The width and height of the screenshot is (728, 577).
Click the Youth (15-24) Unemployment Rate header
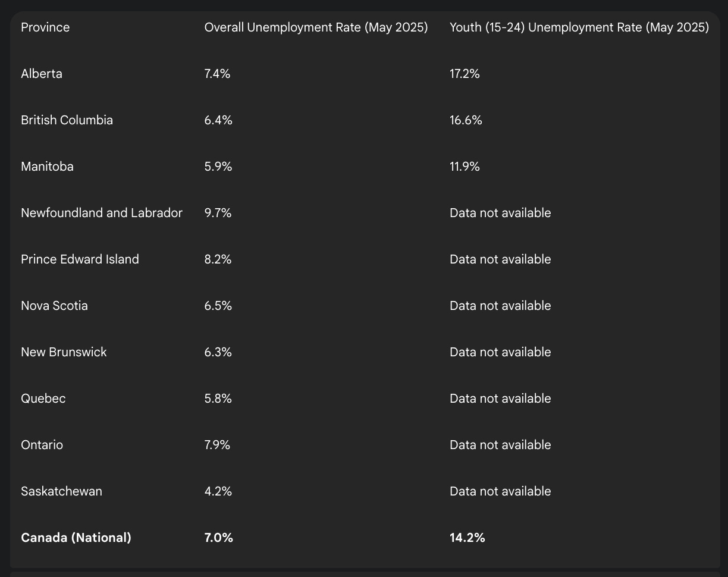pyautogui.click(x=579, y=27)
